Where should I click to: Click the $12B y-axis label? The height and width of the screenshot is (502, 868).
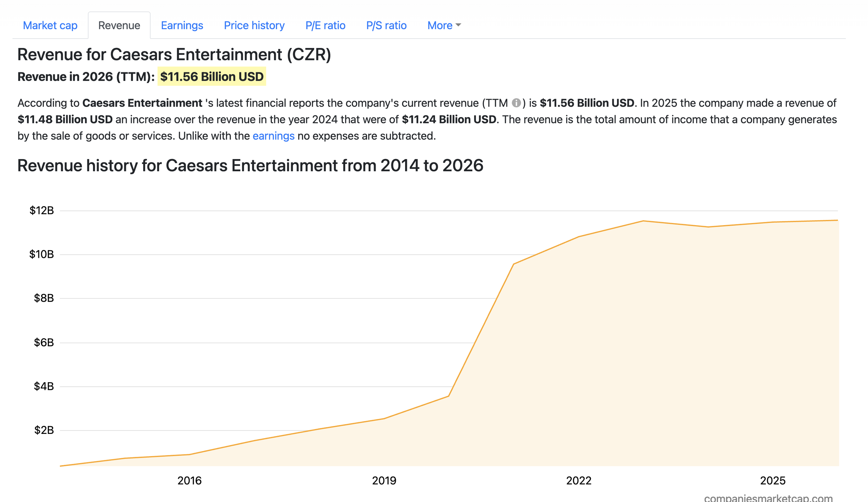pyautogui.click(x=42, y=211)
